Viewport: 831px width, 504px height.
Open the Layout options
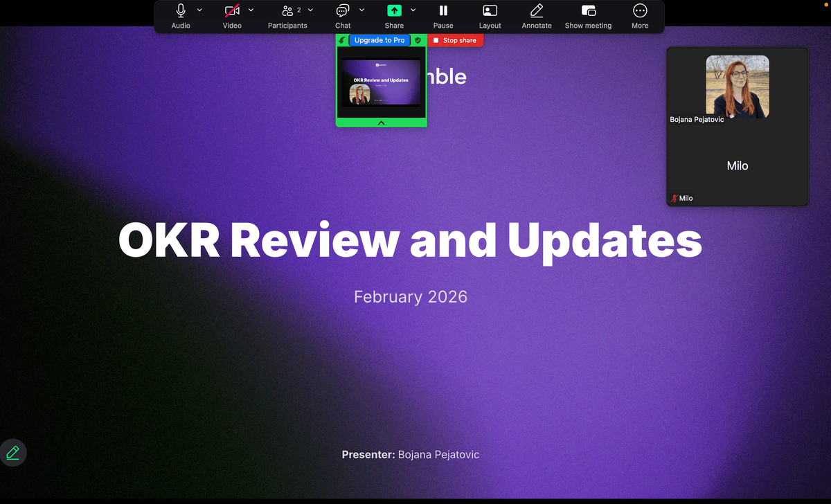tap(490, 11)
